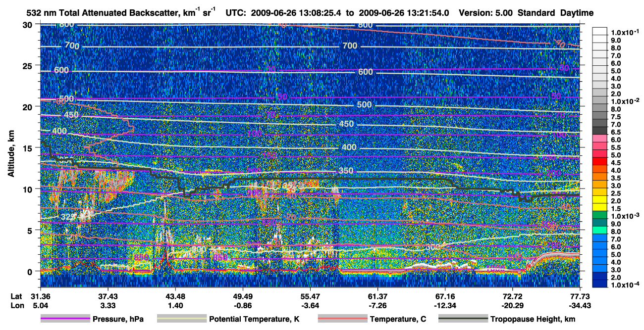Screen dimensions: 644x330
Task: Click the longitude value -7.26
Action: (377, 305)
